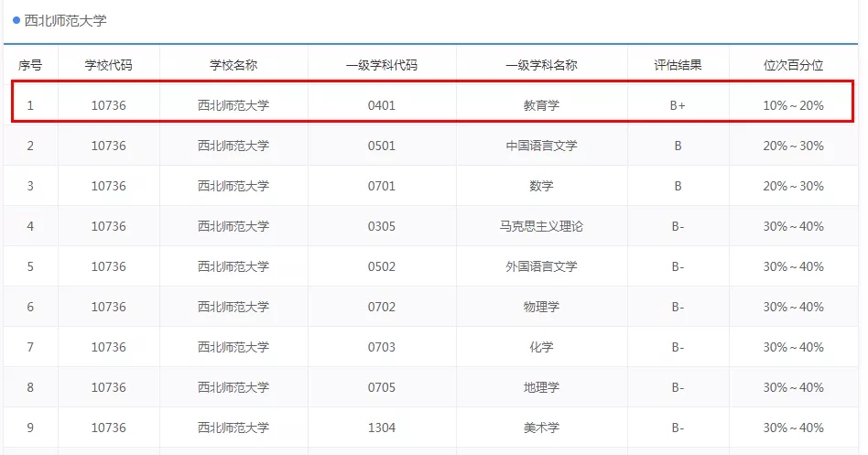Select the 教育学 cell in row 1
The image size is (868, 455).
tap(541, 105)
